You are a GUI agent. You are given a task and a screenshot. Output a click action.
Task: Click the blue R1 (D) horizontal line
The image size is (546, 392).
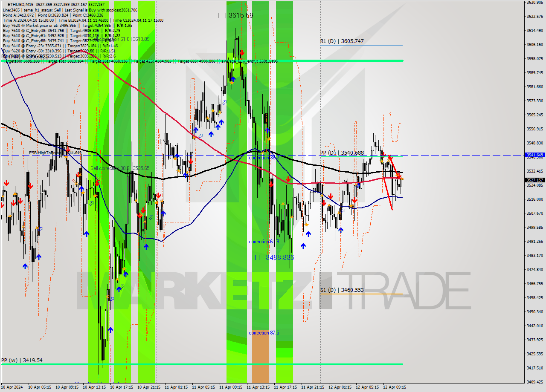click(361, 45)
